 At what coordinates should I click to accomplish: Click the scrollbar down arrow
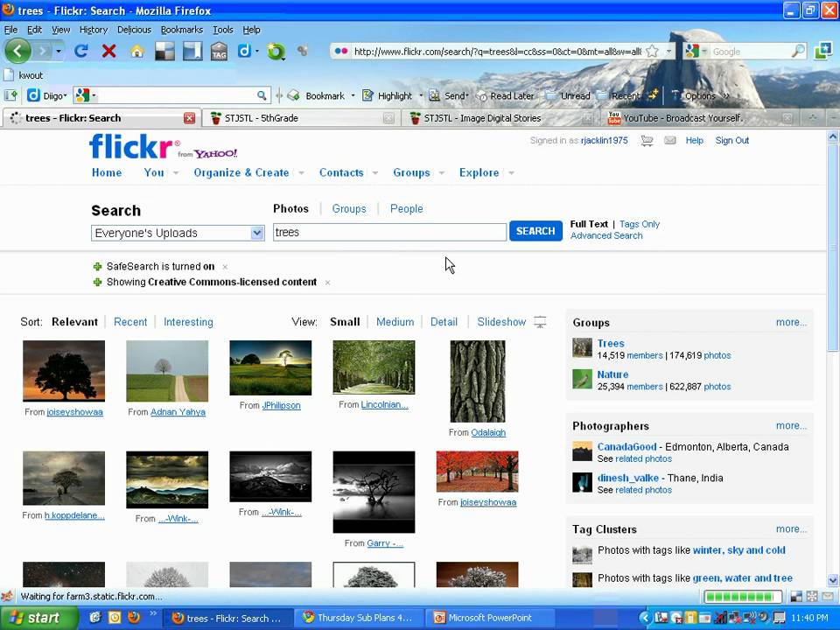833,579
